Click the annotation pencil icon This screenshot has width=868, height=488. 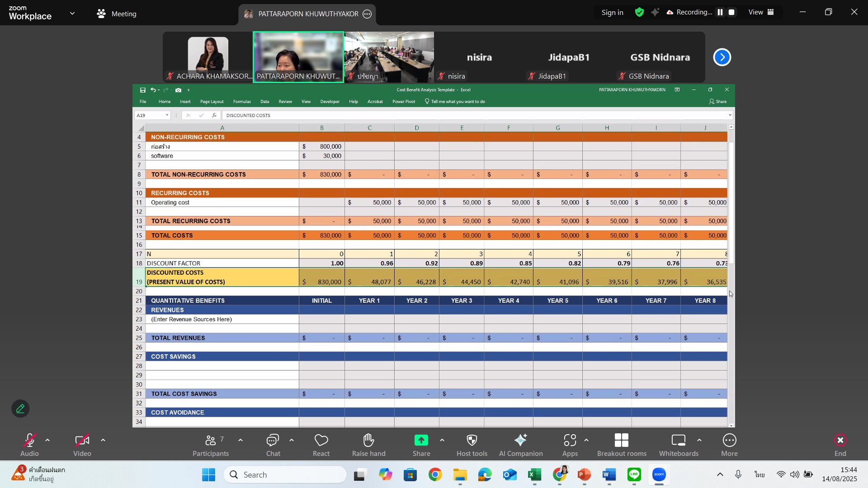tap(20, 409)
